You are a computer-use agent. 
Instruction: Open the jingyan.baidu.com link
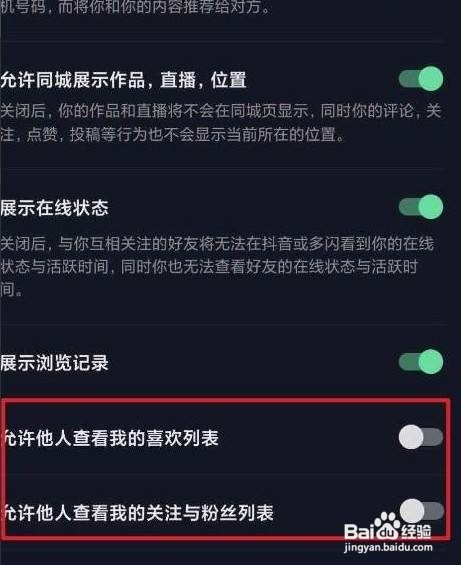point(388,548)
